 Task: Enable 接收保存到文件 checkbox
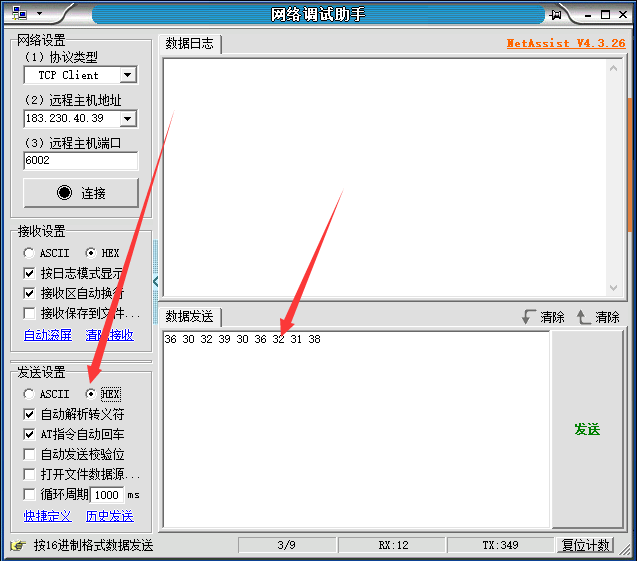[29, 313]
